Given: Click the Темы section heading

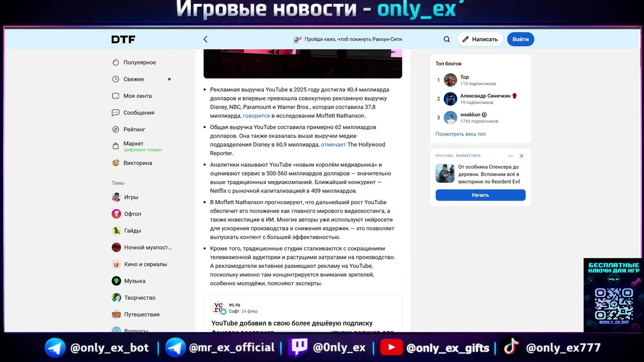Looking at the screenshot, I should coord(118,183).
